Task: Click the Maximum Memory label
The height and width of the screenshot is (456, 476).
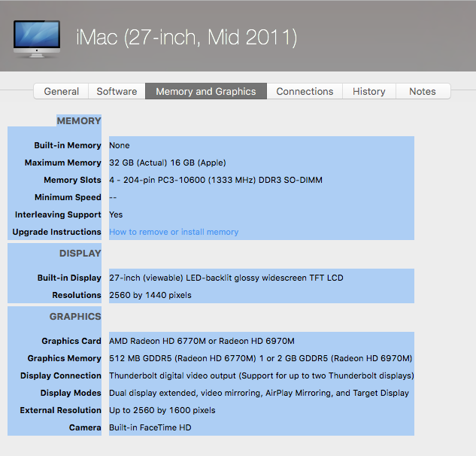Action: 63,163
